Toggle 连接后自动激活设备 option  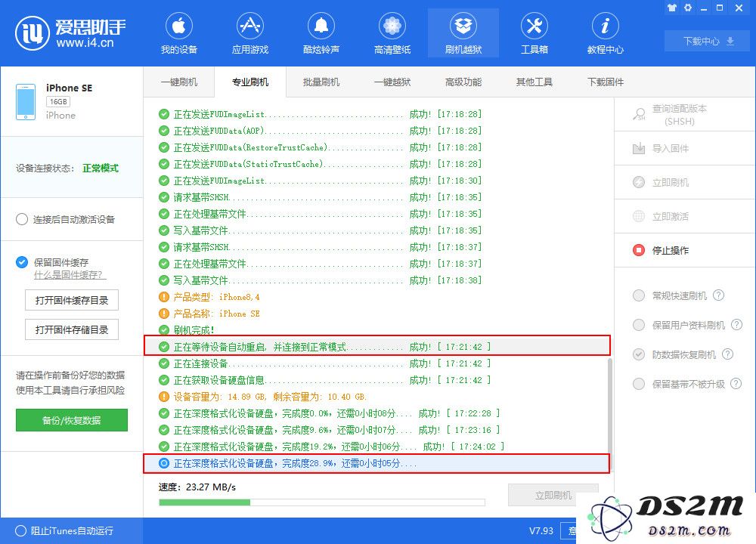22,219
